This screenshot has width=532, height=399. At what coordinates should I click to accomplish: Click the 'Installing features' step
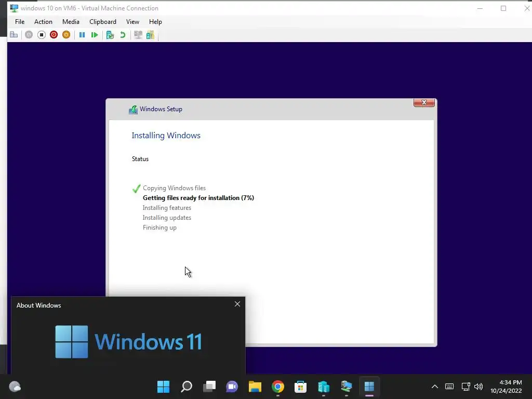167,208
